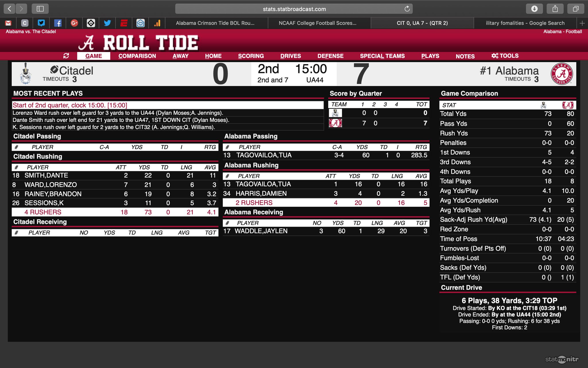The height and width of the screenshot is (368, 588).
Task: Go back to the previous page
Action: click(9, 9)
